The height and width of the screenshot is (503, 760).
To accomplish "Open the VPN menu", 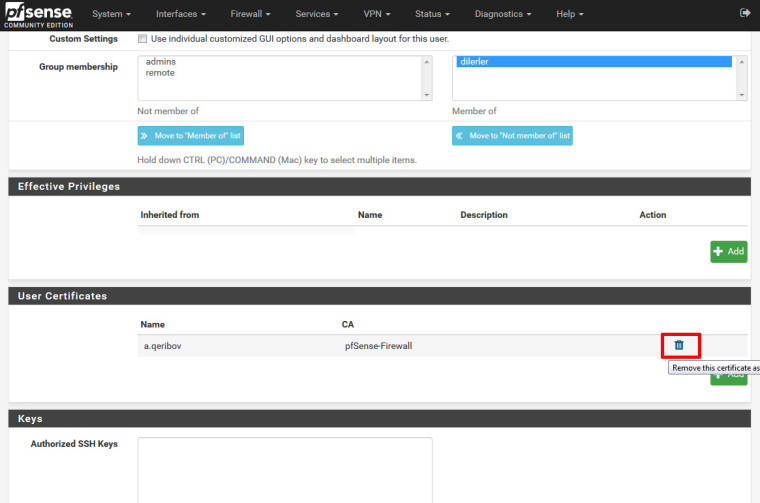I will (377, 14).
